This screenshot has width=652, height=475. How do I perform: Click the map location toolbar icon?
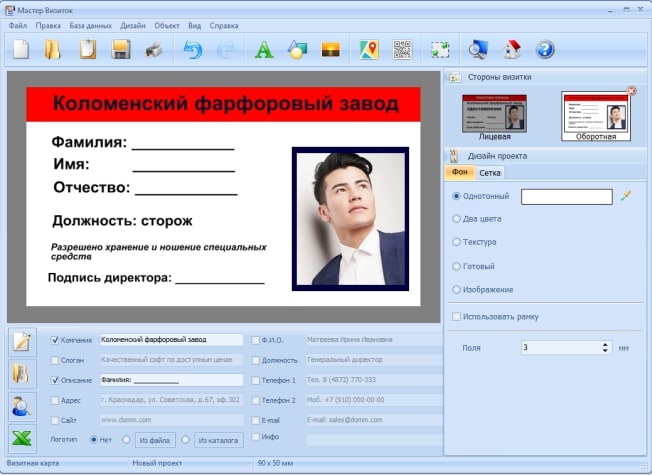[369, 49]
